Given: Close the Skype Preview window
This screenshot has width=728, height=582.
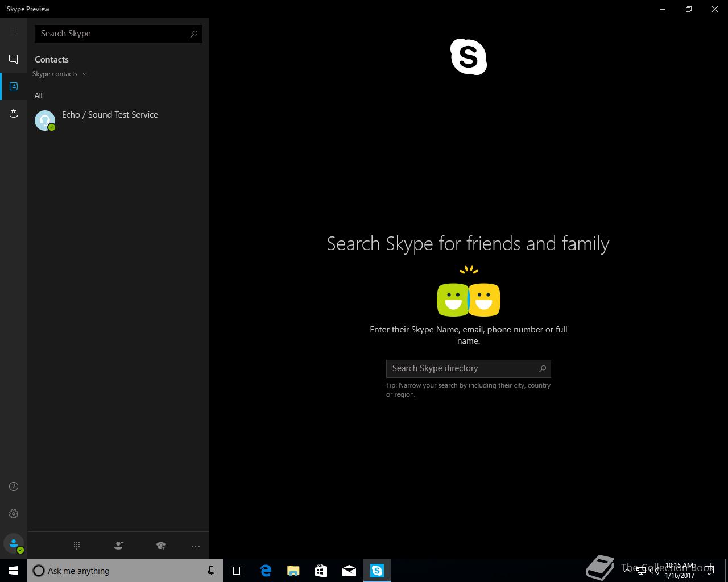Looking at the screenshot, I should (715, 9).
